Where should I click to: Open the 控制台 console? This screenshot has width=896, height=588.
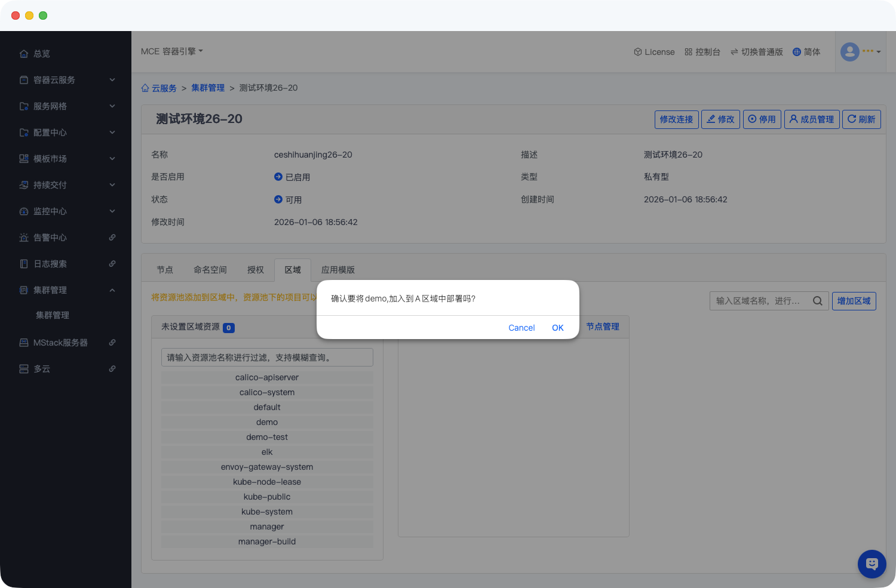click(x=702, y=52)
